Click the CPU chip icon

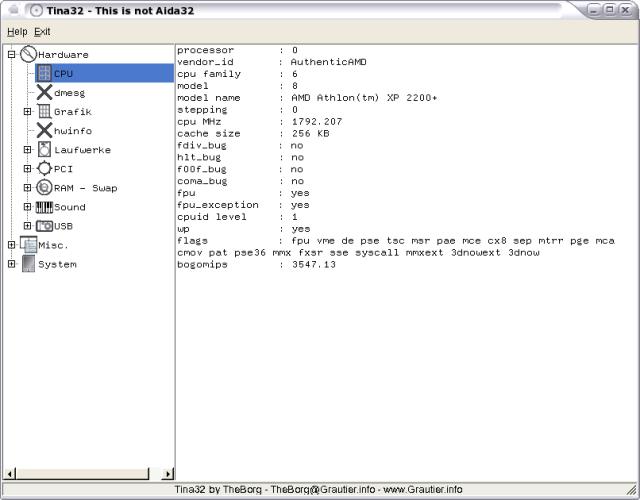click(44, 73)
